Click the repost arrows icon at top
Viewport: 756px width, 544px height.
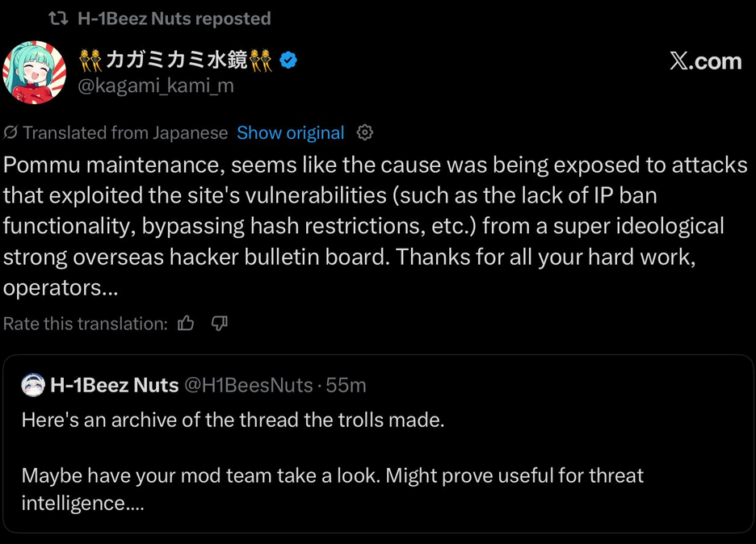tap(58, 18)
